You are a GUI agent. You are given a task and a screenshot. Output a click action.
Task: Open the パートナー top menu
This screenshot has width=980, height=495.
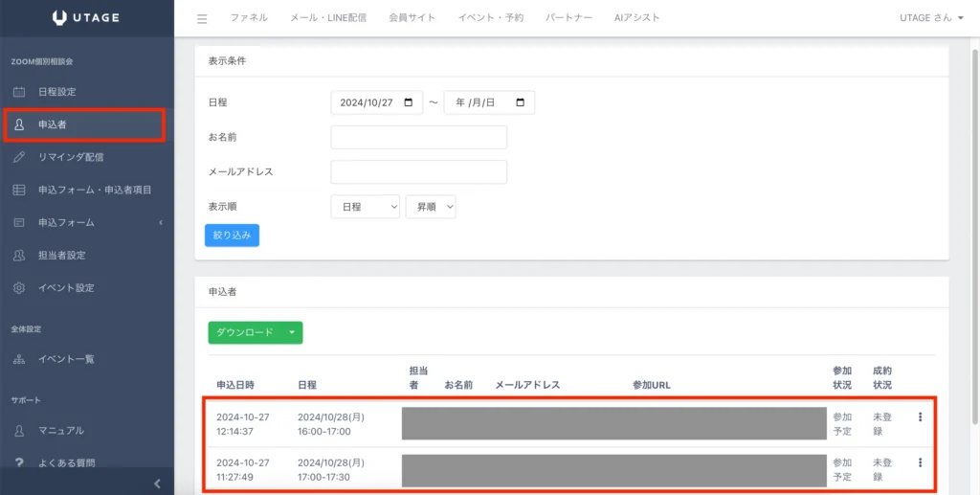pyautogui.click(x=568, y=18)
